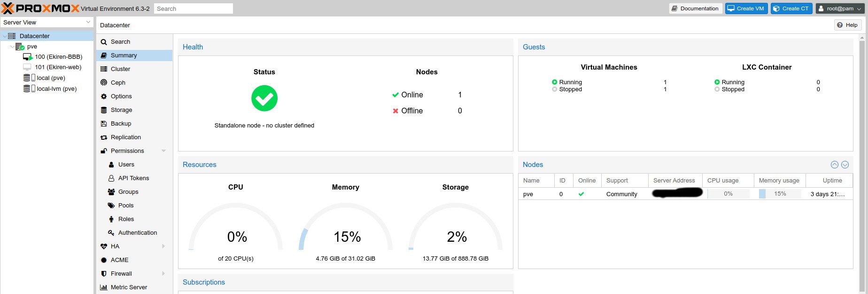This screenshot has height=294, width=868.
Task: Open the Cluster menu item
Action: click(134, 69)
